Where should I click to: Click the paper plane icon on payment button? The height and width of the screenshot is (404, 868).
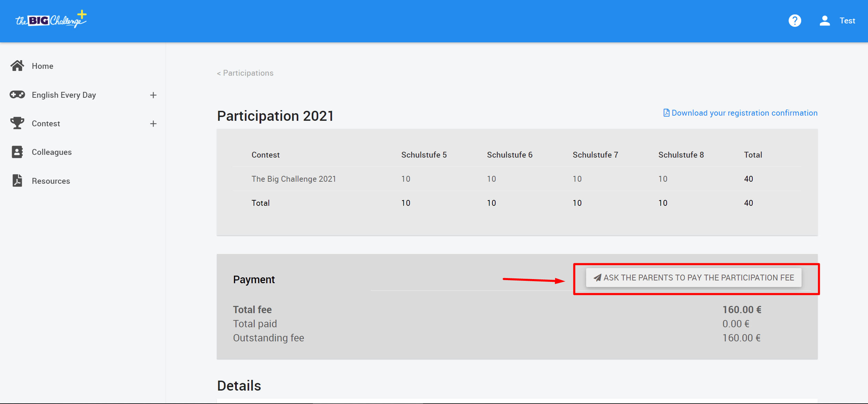(x=597, y=278)
